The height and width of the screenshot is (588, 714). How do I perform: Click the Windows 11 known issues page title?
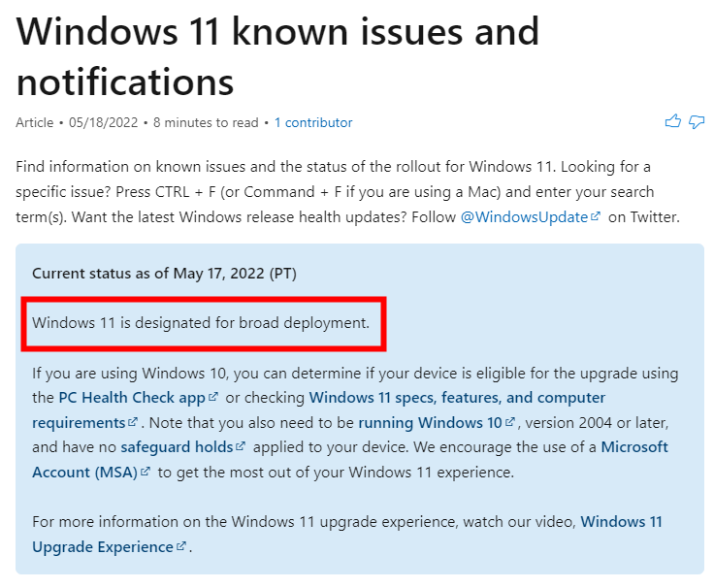[277, 56]
